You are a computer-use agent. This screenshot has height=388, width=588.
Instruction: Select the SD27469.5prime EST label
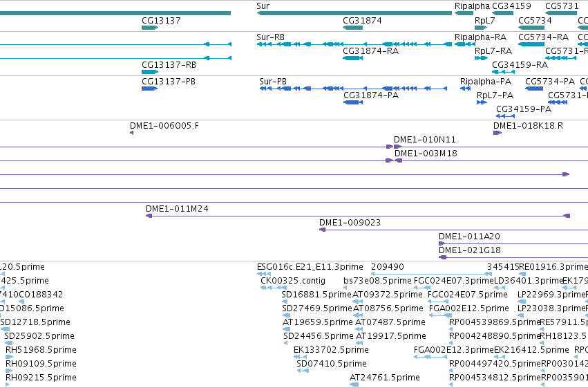(317, 308)
